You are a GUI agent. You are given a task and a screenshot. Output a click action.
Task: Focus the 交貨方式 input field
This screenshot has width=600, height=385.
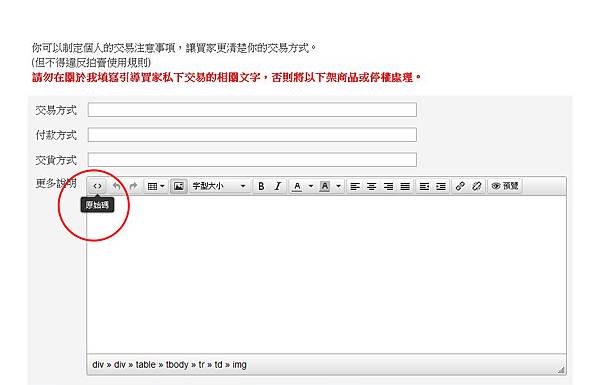[252, 160]
